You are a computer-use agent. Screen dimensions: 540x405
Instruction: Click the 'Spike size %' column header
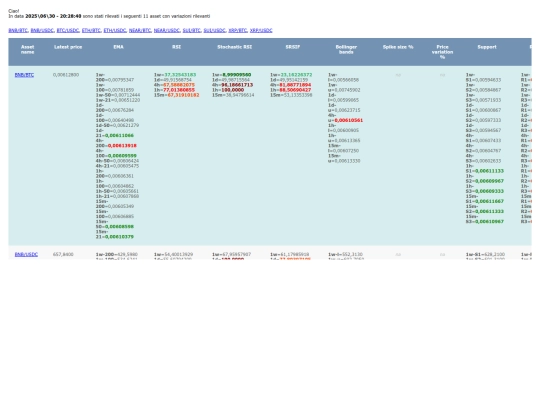point(398,47)
